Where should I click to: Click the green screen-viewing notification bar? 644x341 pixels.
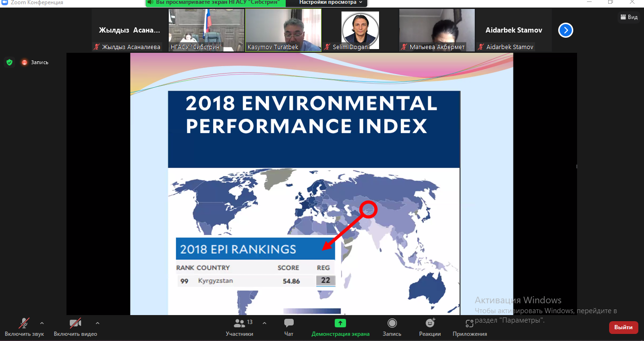(x=216, y=2)
